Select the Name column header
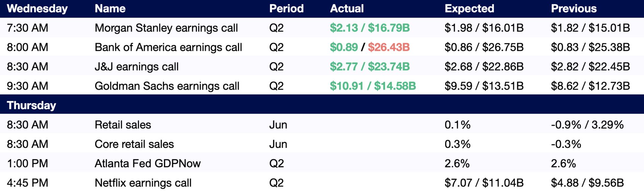 coord(110,9)
